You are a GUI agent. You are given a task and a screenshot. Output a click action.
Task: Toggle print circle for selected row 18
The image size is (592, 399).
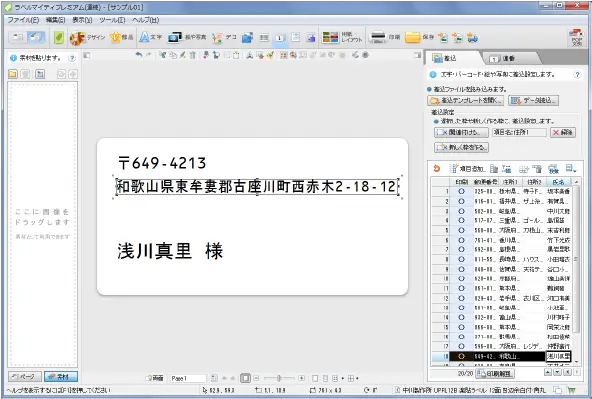pyautogui.click(x=461, y=356)
